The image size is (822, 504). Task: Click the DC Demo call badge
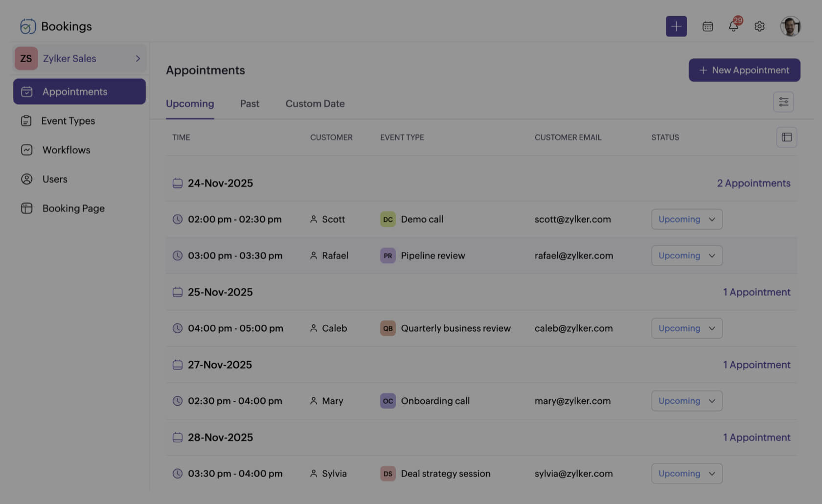coord(388,219)
